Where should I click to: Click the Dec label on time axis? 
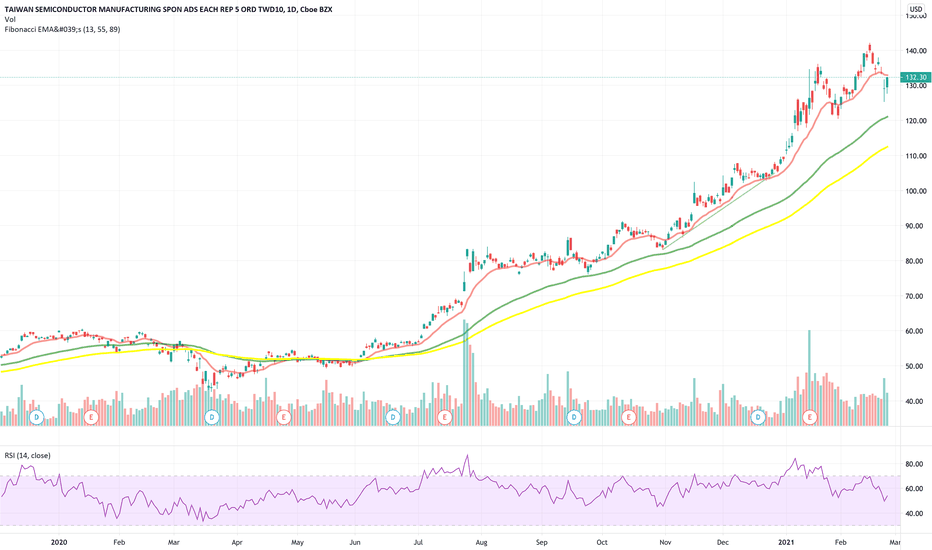722,542
